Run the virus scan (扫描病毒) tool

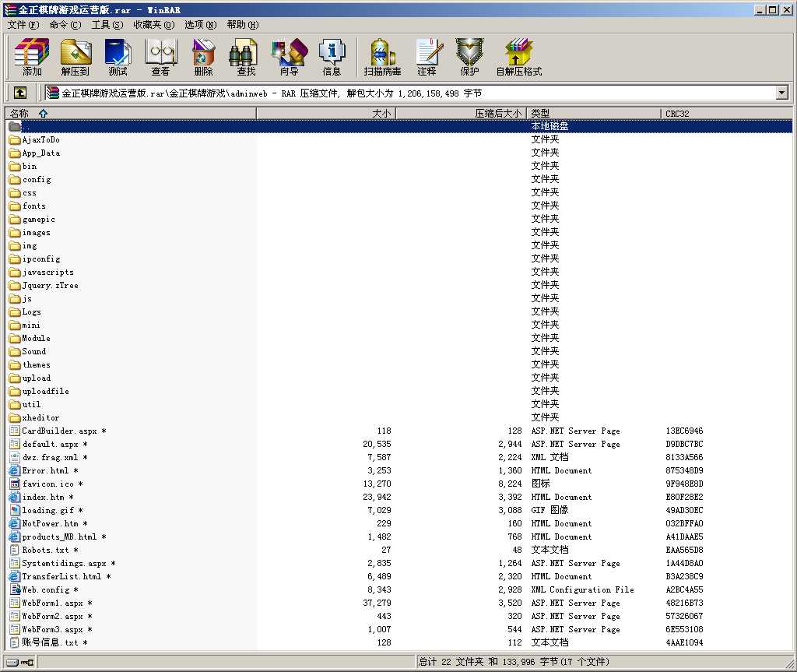383,57
